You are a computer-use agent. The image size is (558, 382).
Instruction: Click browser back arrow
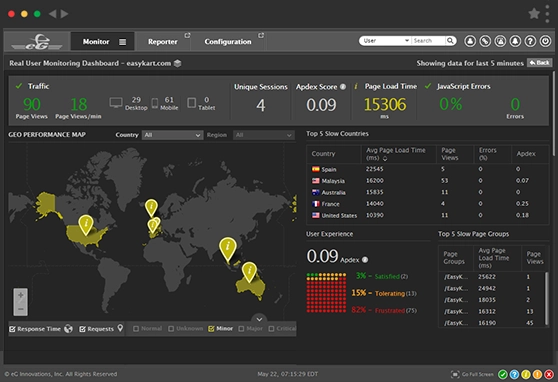(52, 14)
